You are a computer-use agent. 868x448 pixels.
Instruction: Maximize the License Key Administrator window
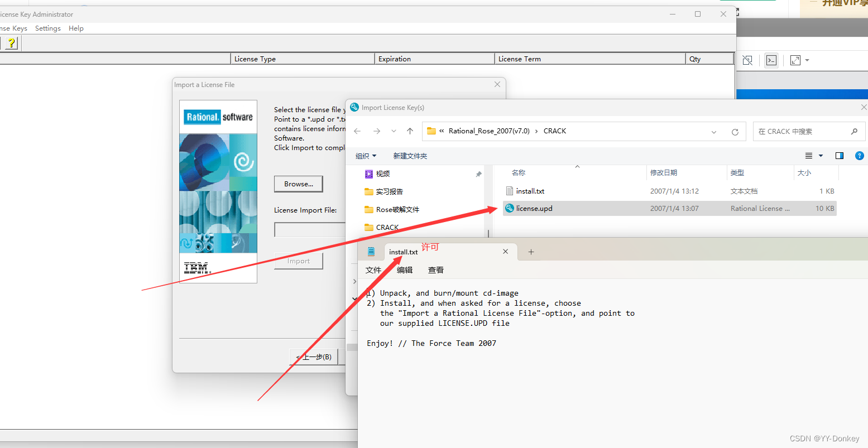point(698,14)
